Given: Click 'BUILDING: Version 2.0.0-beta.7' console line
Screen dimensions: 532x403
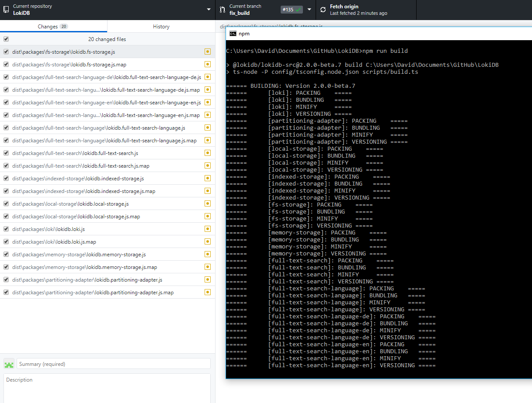Looking at the screenshot, I should click(x=291, y=86).
